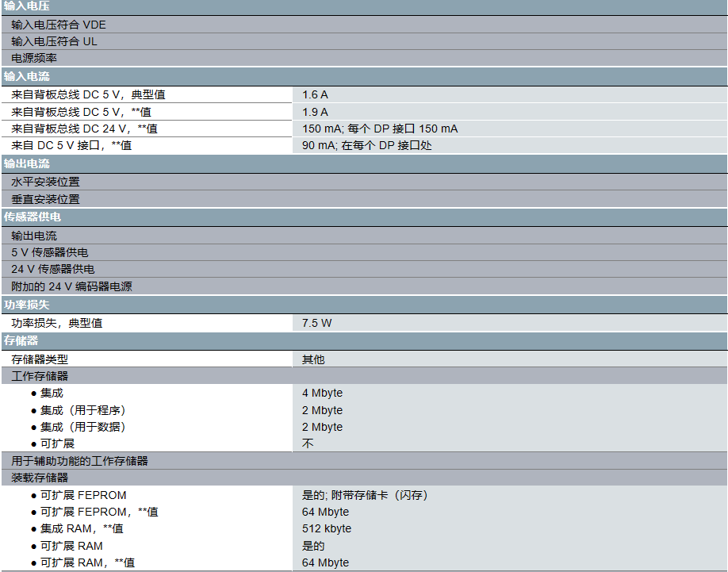Screen dimensions: 728x572
Task: Select the 用于辅助功能的工作存储器 row
Action: coord(79,460)
